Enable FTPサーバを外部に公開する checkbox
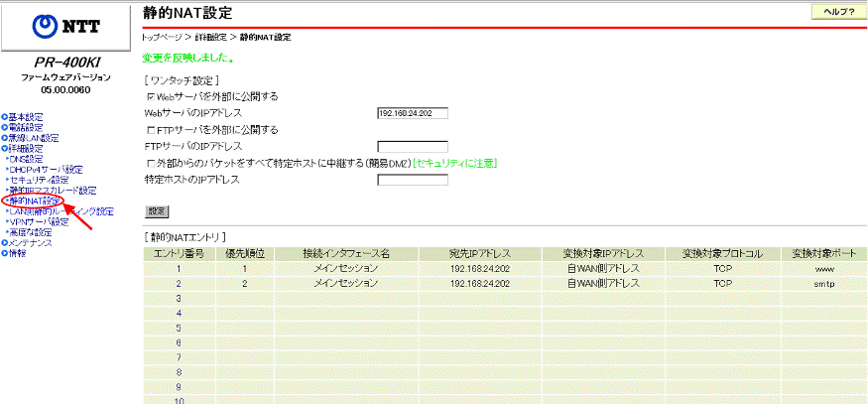This screenshot has height=404, width=868. point(151,130)
